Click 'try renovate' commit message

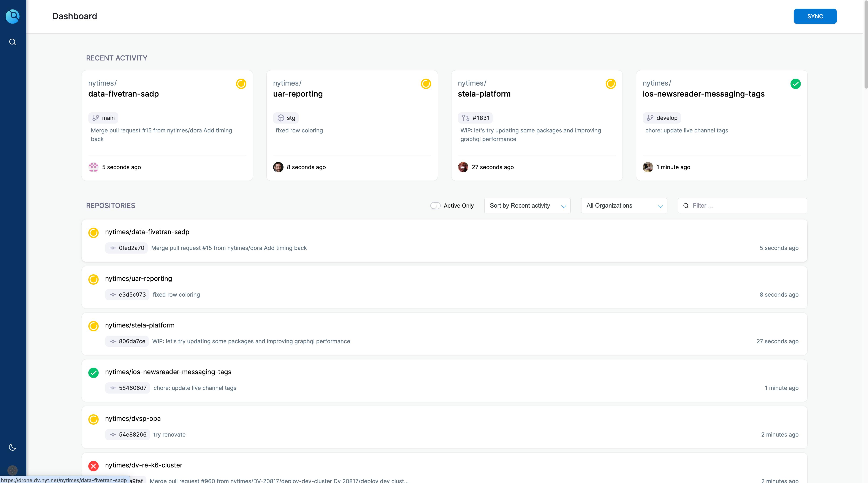(169, 434)
